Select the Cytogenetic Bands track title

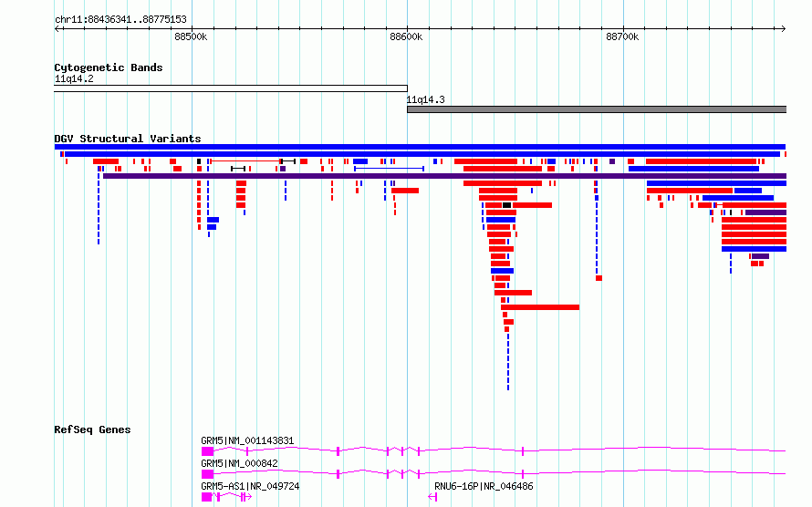tap(109, 67)
